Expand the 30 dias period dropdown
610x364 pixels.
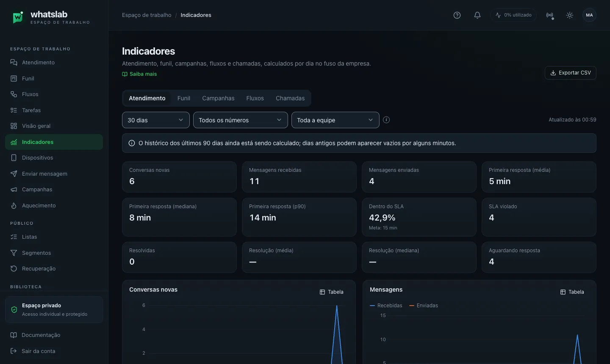pos(156,120)
